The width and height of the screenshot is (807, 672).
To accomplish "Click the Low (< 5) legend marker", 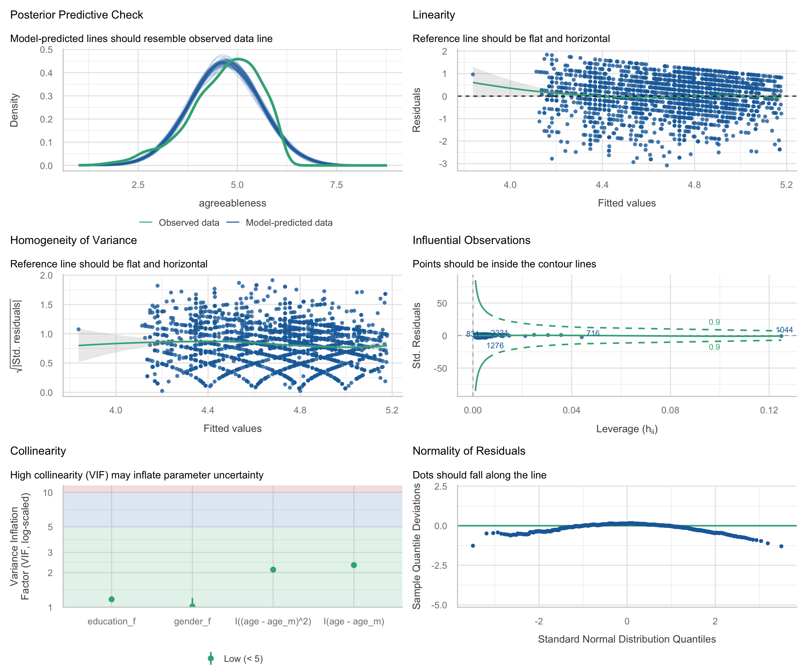I will [211, 659].
